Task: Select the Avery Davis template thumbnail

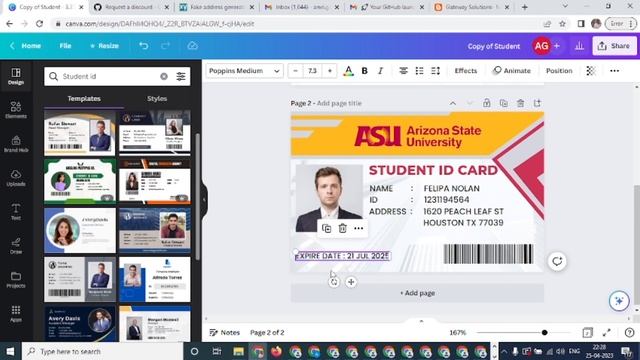Action: (x=80, y=323)
